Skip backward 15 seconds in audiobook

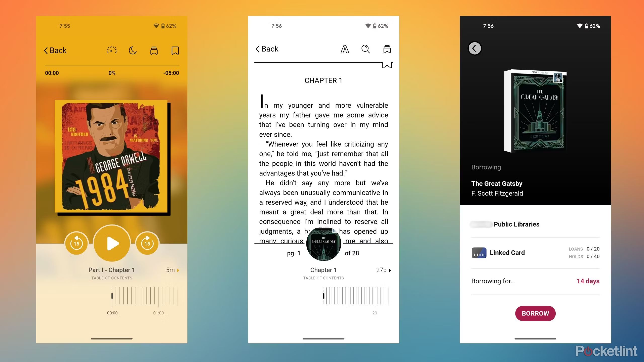[76, 243]
